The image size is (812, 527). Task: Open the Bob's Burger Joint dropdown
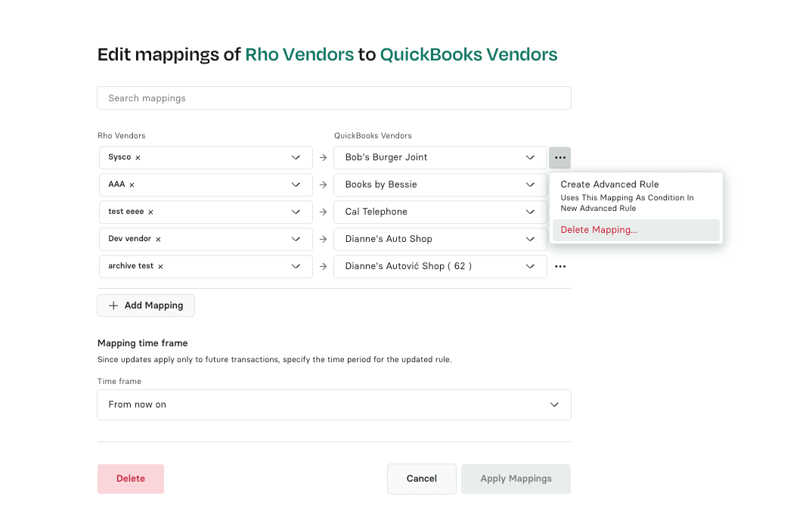click(x=530, y=157)
